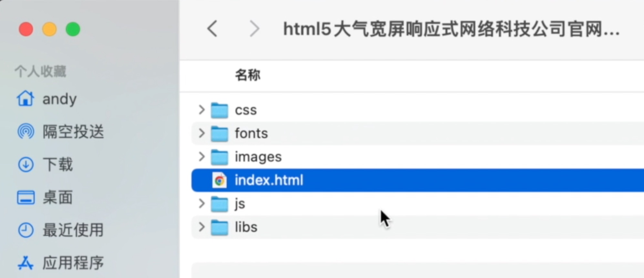Click the green fullscreen window button

pyautogui.click(x=73, y=29)
